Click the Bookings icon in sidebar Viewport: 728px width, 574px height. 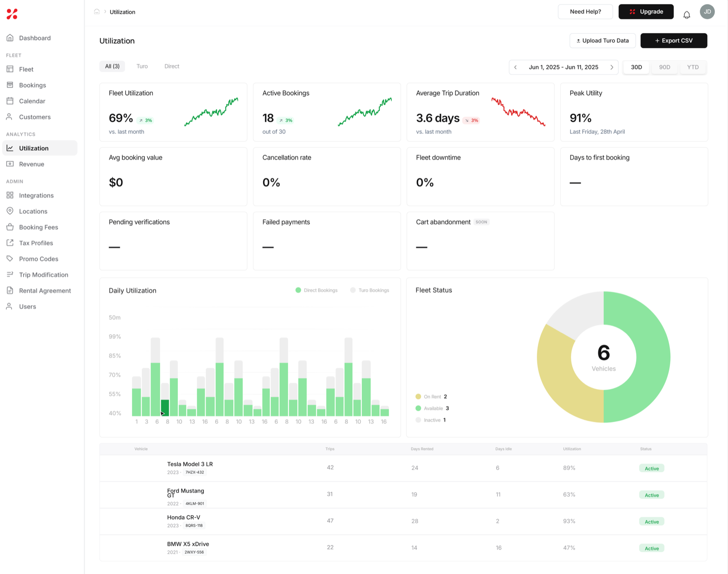10,85
